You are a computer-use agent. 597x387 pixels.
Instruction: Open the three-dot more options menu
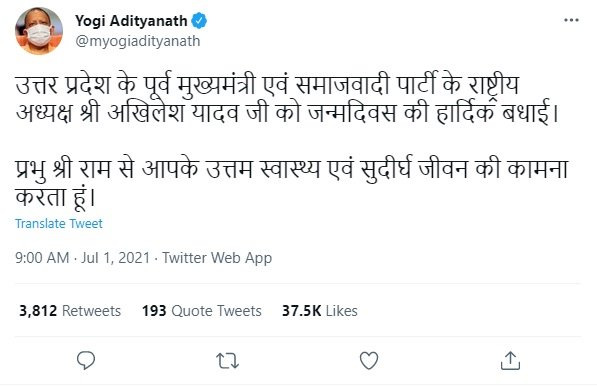click(571, 20)
